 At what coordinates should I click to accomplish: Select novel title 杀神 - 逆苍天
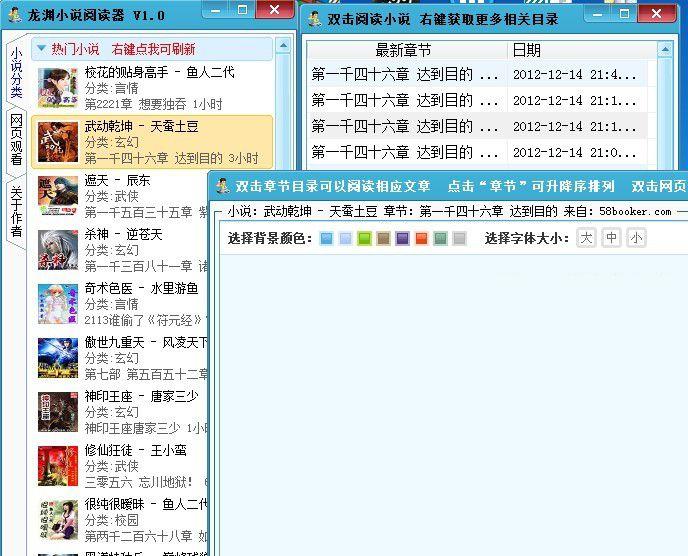click(x=123, y=234)
